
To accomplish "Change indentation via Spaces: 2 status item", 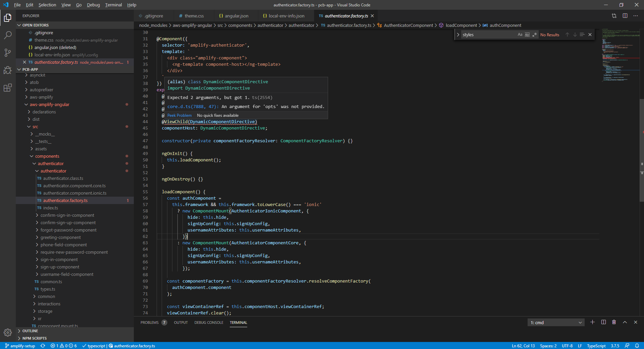I will 548,346.
